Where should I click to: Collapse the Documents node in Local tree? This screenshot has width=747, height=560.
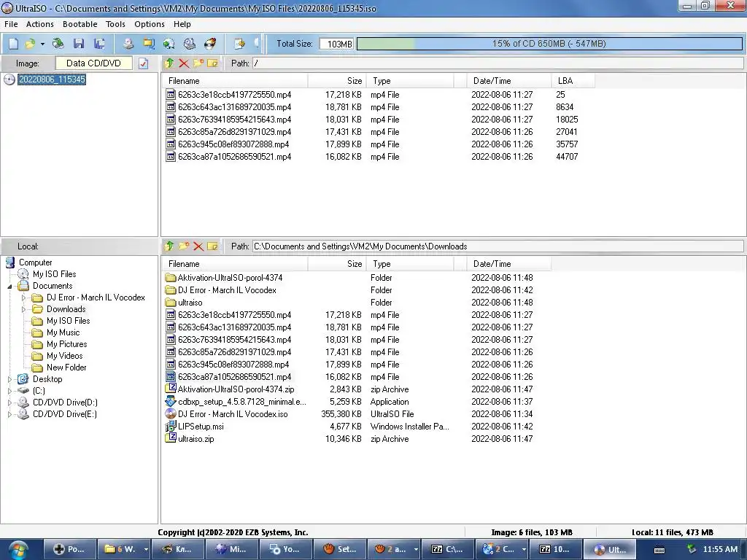[9, 286]
